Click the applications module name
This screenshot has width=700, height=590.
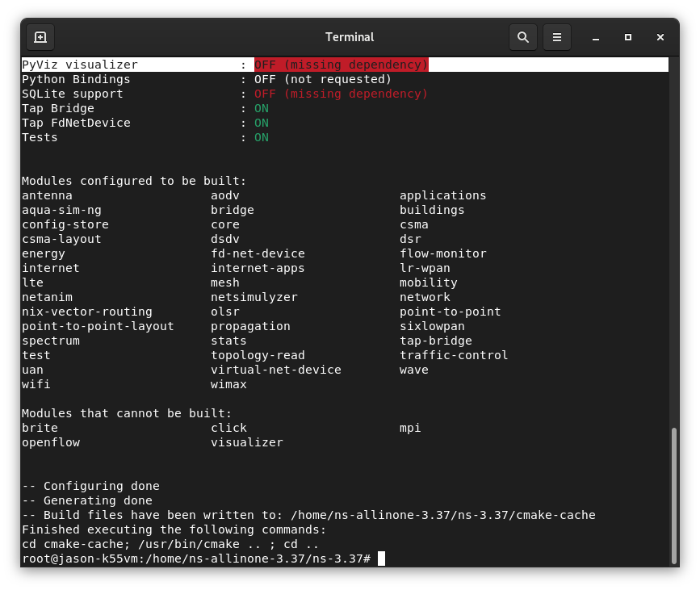tap(443, 195)
